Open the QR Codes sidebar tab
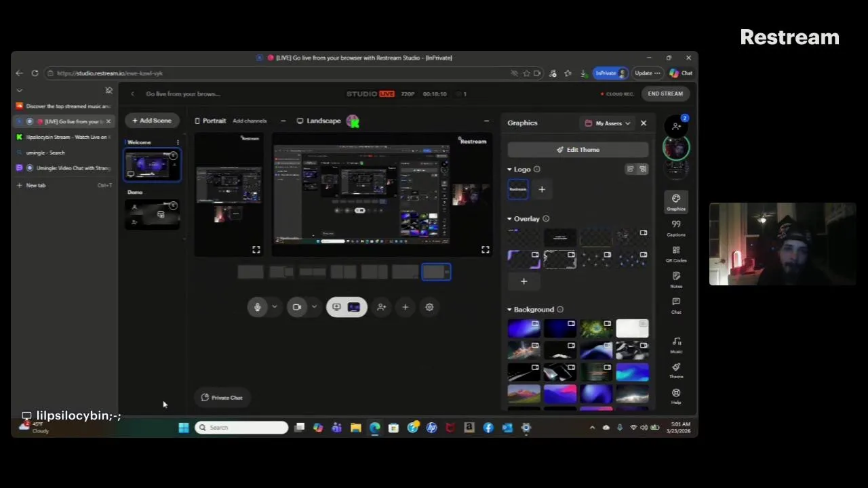Screen dimensions: 868x488 (676, 254)
